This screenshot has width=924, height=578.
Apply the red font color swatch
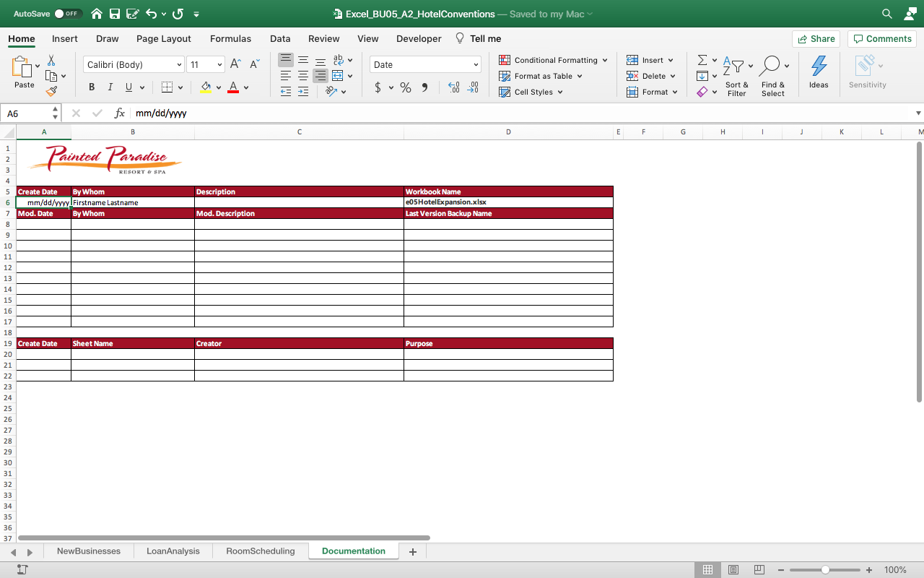pyautogui.click(x=233, y=87)
